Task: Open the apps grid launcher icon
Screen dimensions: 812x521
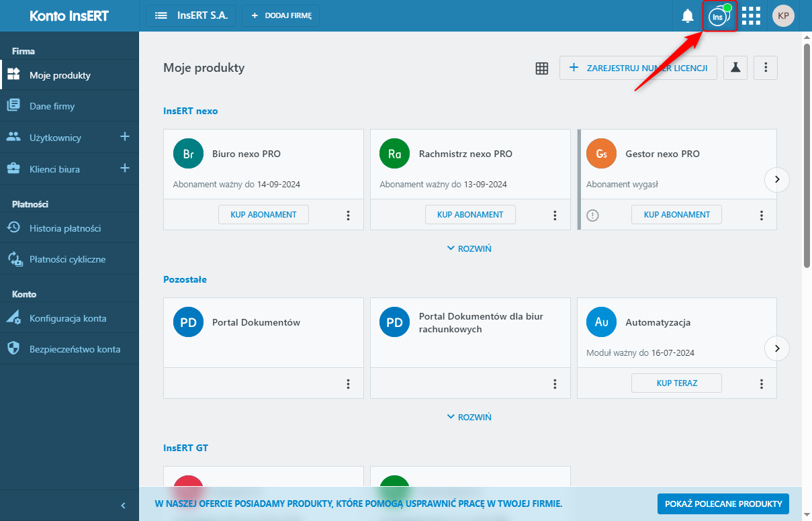Action: pyautogui.click(x=751, y=15)
